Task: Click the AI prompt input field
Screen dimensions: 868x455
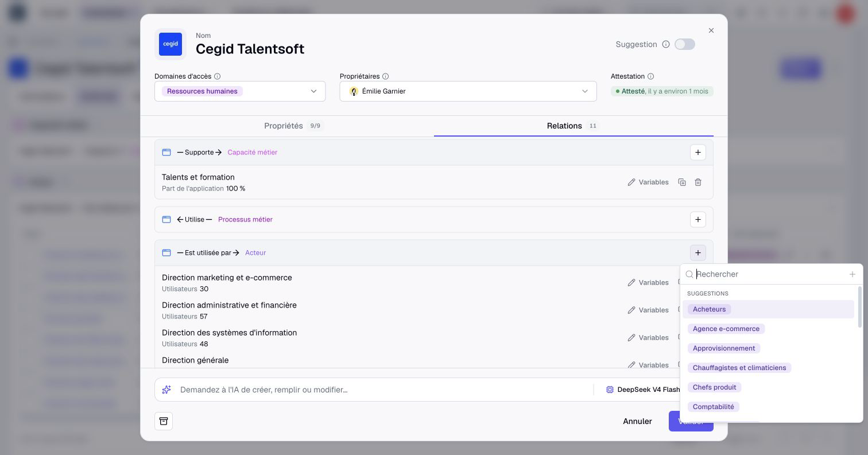Action: [x=382, y=390]
